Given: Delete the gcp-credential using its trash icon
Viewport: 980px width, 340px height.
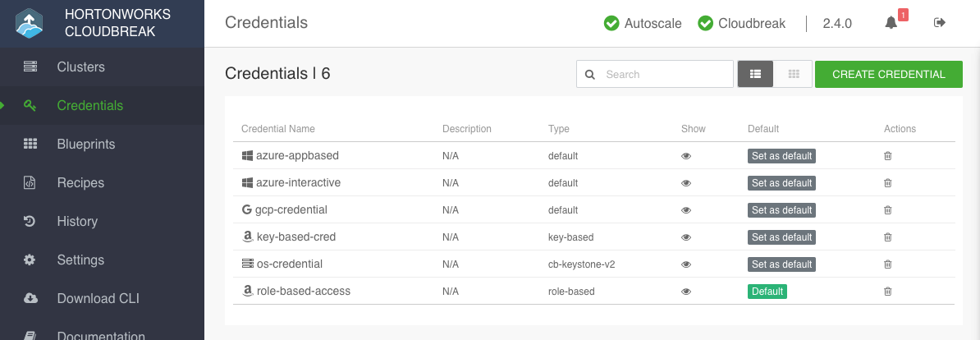Looking at the screenshot, I should click(x=887, y=210).
